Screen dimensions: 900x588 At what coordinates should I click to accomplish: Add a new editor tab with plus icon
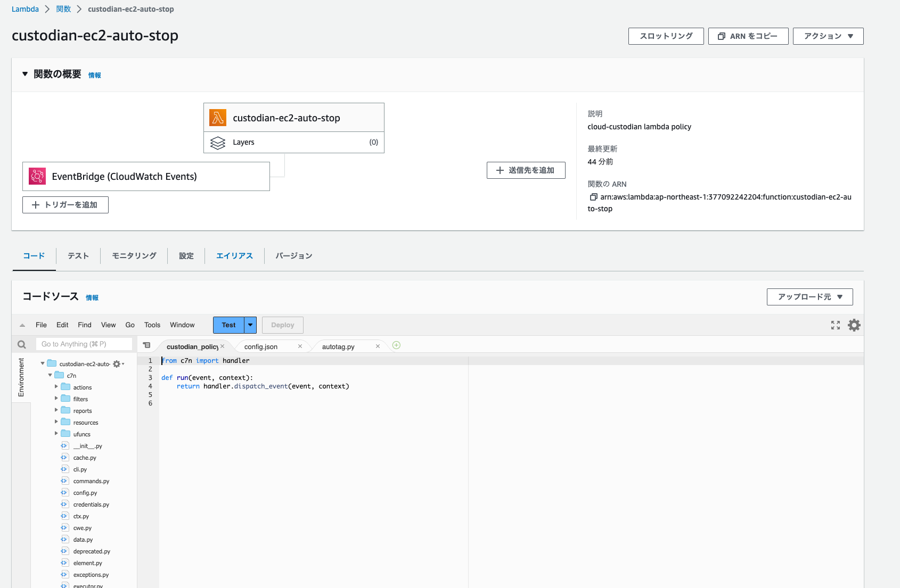click(x=396, y=345)
